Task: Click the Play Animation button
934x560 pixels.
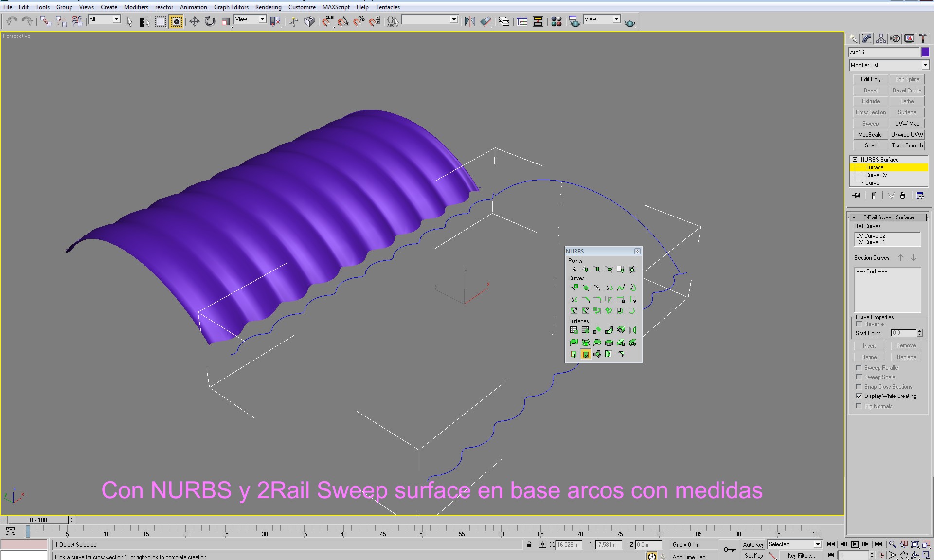Action: (854, 544)
